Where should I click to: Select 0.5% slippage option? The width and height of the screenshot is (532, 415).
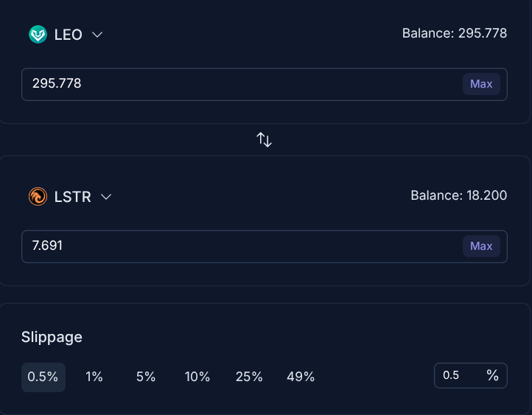tap(43, 377)
